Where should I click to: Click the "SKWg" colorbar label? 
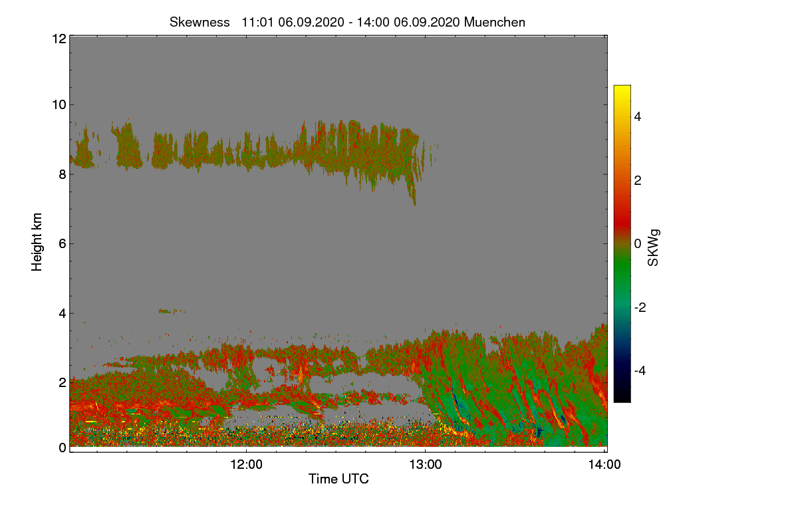coord(654,247)
